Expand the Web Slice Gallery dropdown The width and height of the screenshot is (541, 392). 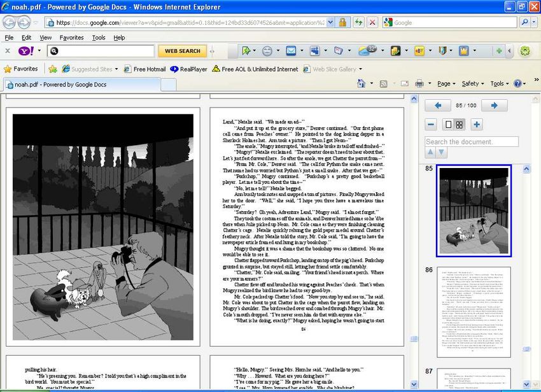(x=360, y=69)
